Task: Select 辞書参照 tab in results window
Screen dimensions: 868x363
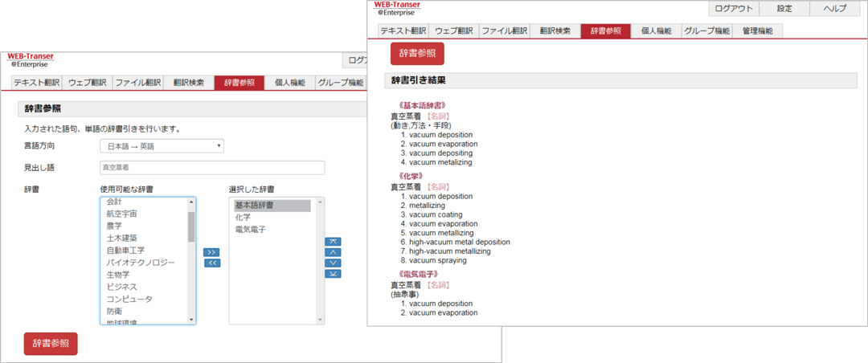Action: (x=606, y=31)
